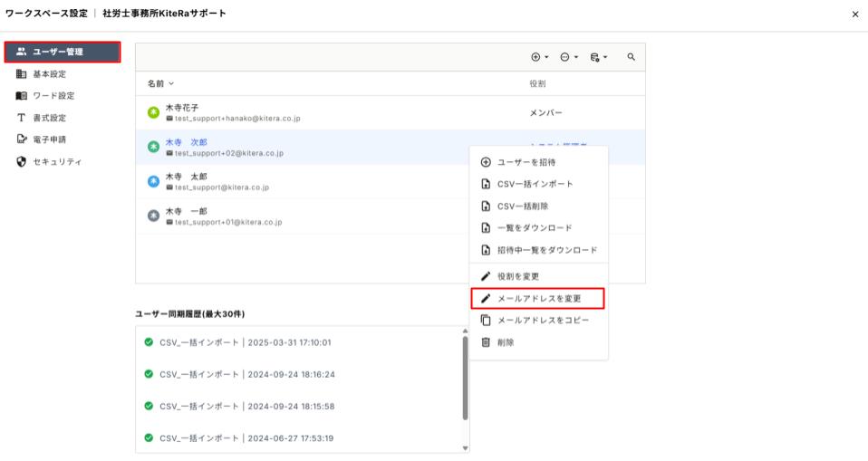Click email test_support+01@kitera.co.jp
Image resolution: width=868 pixels, height=461 pixels.
pos(228,222)
